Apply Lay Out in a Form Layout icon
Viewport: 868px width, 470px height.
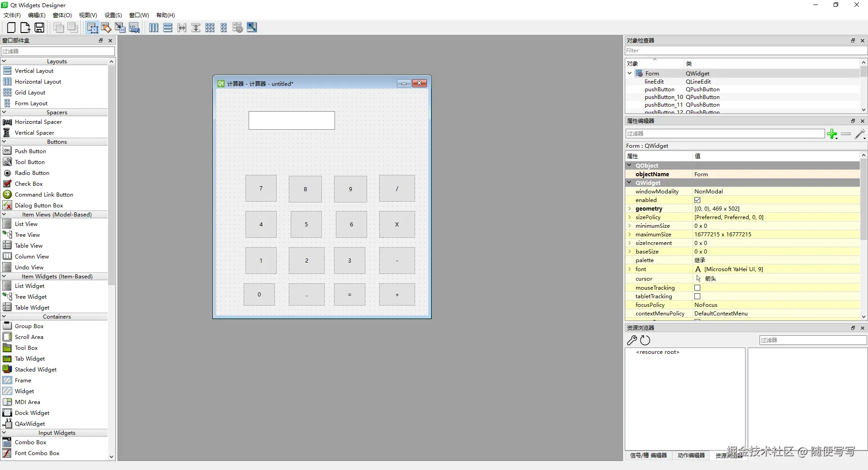pyautogui.click(x=224, y=28)
